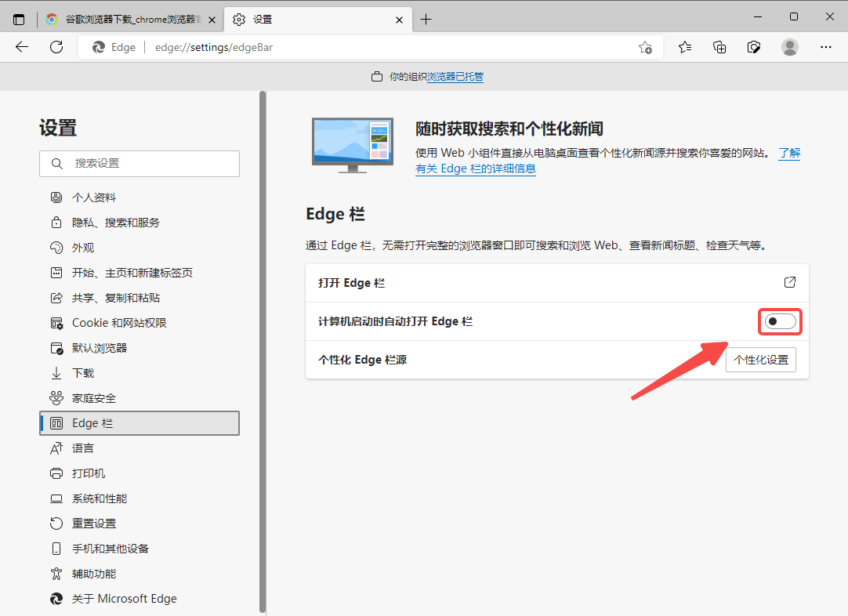Enable 计算机启动时自动打开 Edge 栏
Viewport: 848px width, 616px height.
click(780, 321)
